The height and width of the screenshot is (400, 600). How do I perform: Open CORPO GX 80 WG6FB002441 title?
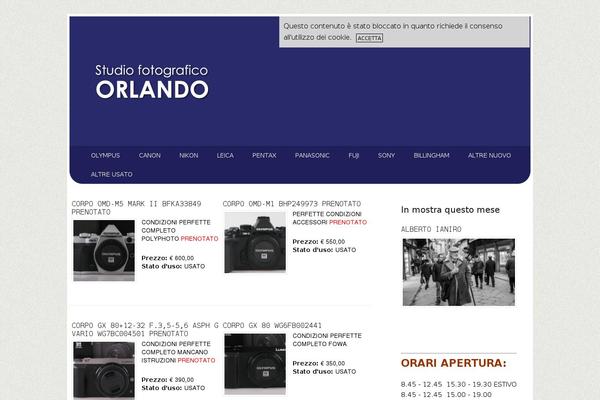tap(272, 325)
